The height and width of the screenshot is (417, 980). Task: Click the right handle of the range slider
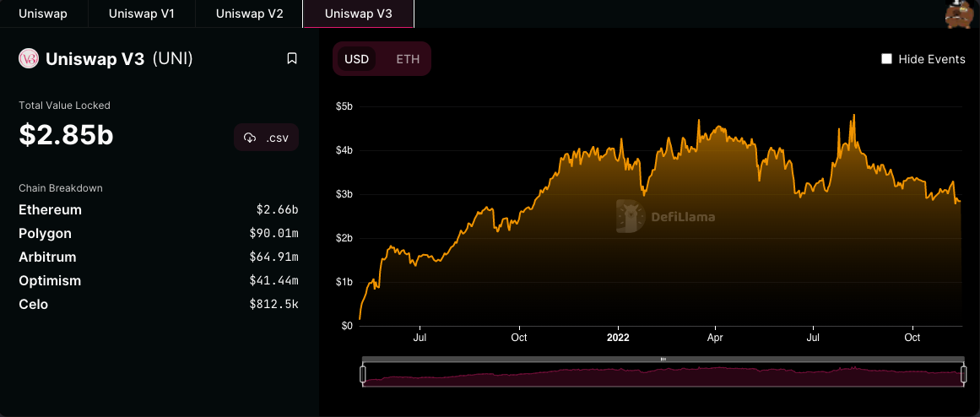[963, 375]
